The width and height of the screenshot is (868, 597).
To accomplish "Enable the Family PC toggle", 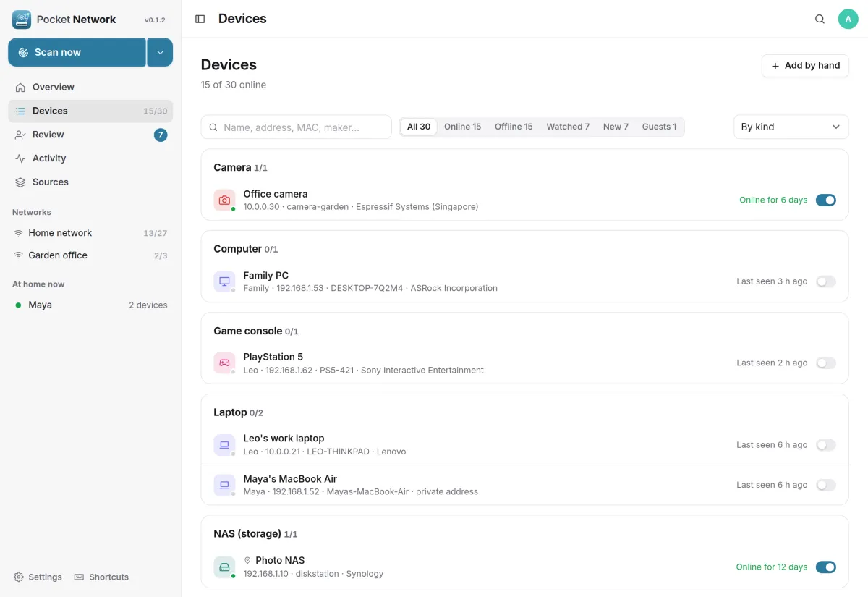I will pos(825,281).
